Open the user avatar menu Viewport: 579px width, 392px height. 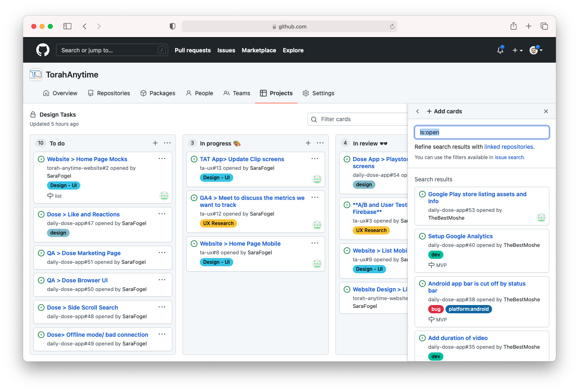pyautogui.click(x=536, y=50)
